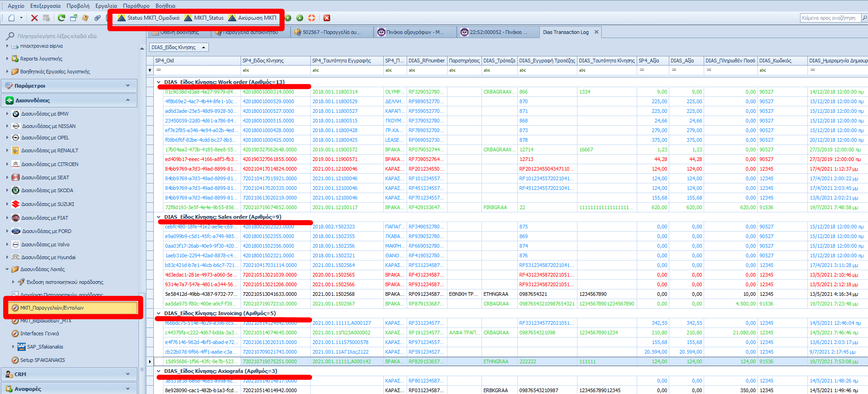Sort ascending by the DIAS_Είδος Κίνησης group chip

[x=179, y=47]
